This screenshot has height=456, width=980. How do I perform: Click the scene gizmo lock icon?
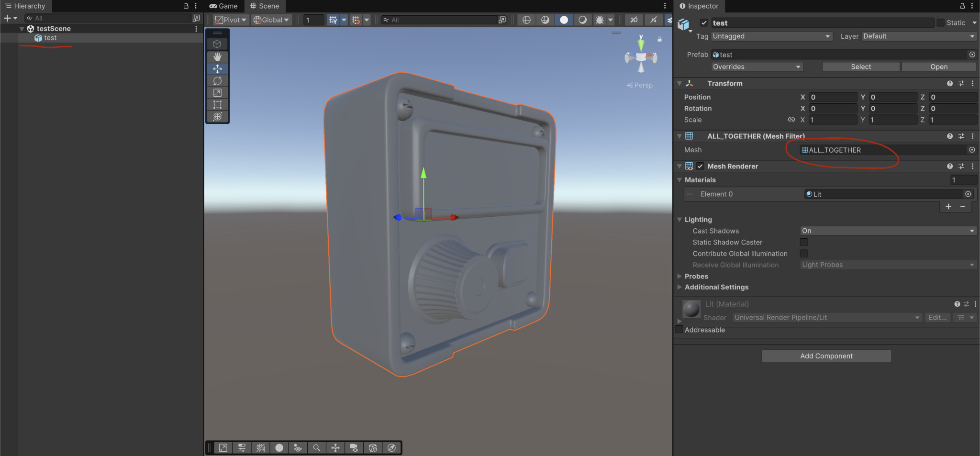coord(659,39)
